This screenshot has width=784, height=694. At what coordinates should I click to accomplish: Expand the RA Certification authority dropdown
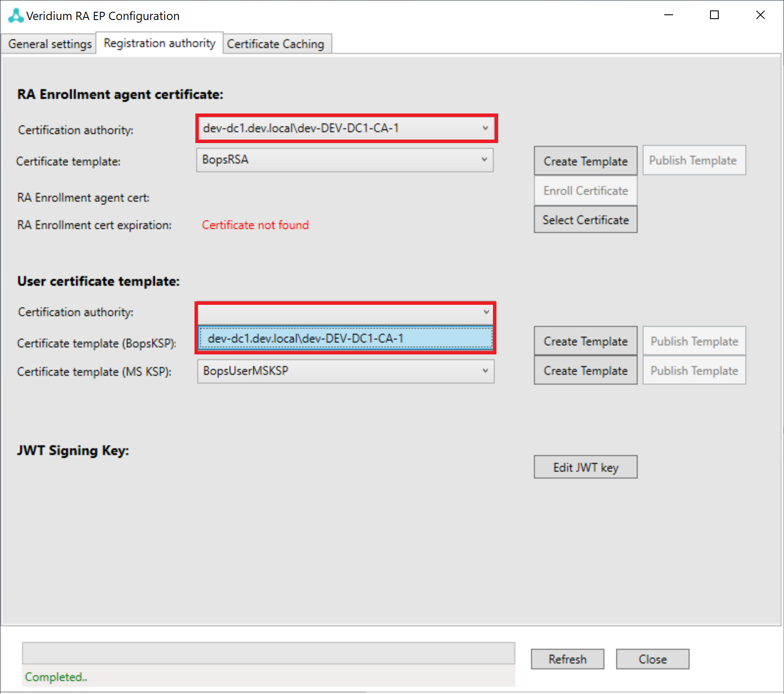pyautogui.click(x=485, y=128)
